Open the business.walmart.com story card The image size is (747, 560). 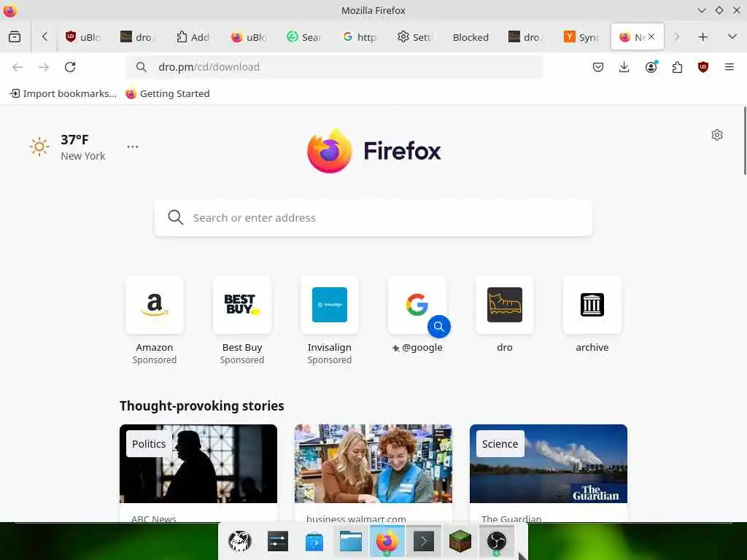coord(373,473)
